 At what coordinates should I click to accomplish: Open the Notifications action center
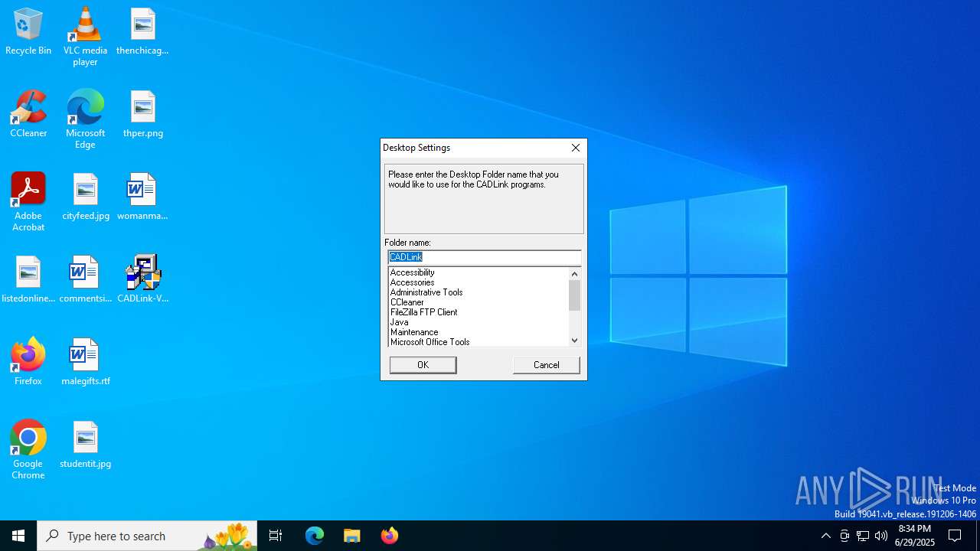pyautogui.click(x=955, y=536)
